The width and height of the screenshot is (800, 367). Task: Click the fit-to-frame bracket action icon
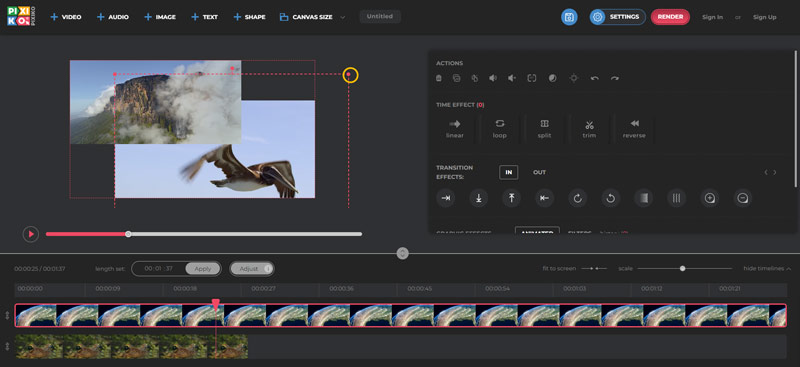coord(532,78)
